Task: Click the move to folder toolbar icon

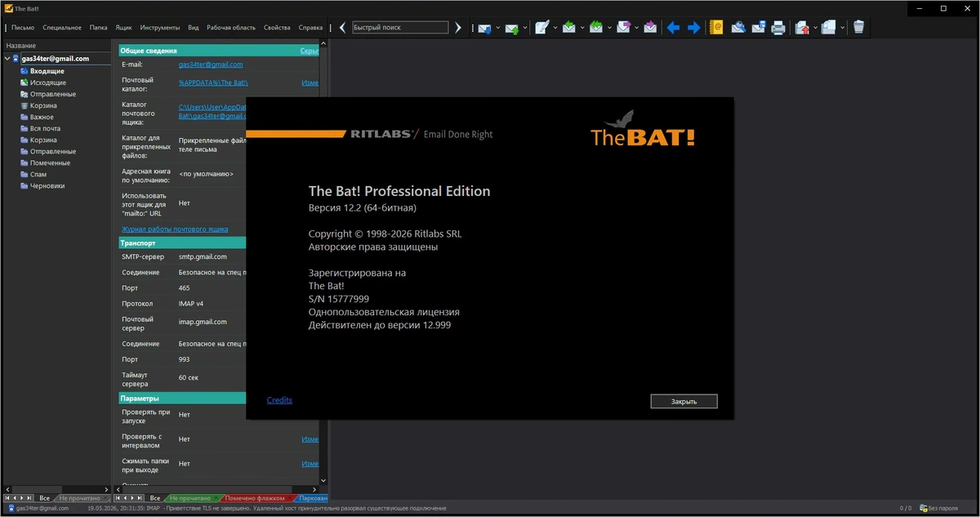Action: pos(802,28)
